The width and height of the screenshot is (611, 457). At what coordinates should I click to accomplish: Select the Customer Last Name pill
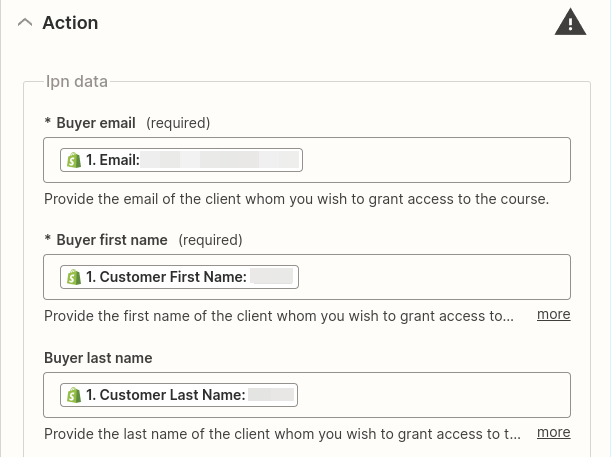coord(179,395)
